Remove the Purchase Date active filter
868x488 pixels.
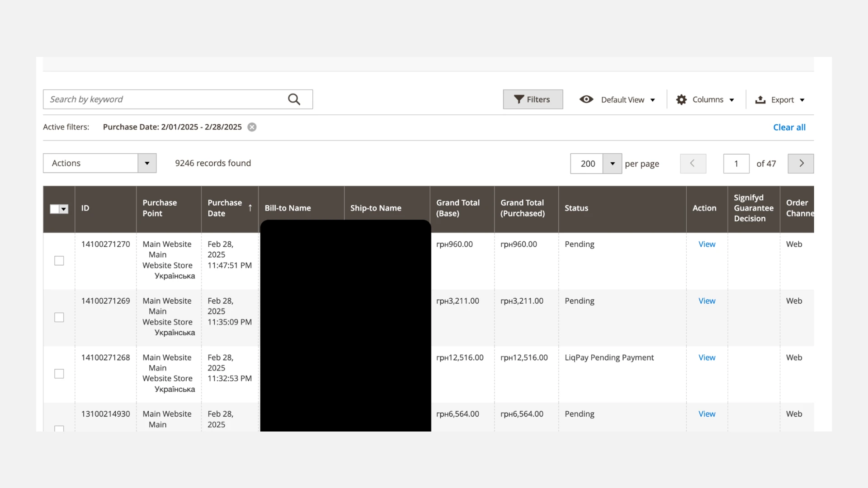252,127
